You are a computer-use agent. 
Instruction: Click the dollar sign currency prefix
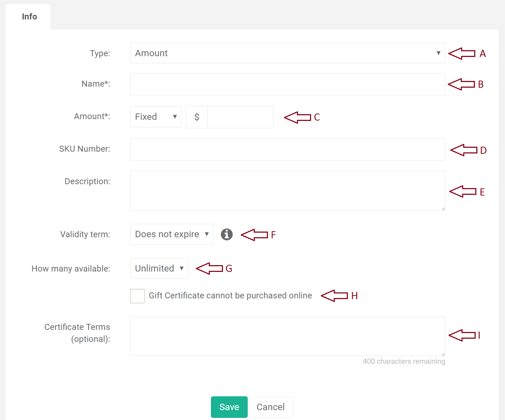[197, 117]
